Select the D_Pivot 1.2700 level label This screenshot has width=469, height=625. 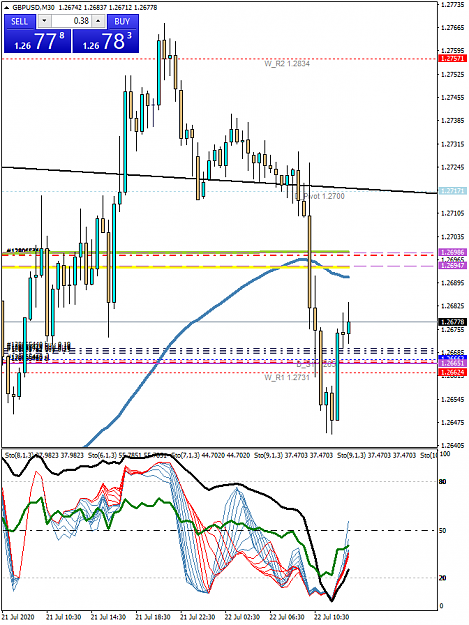pos(320,196)
